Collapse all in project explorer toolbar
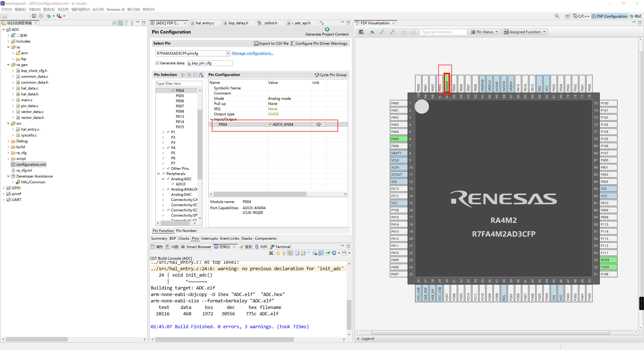 pyautogui.click(x=115, y=23)
